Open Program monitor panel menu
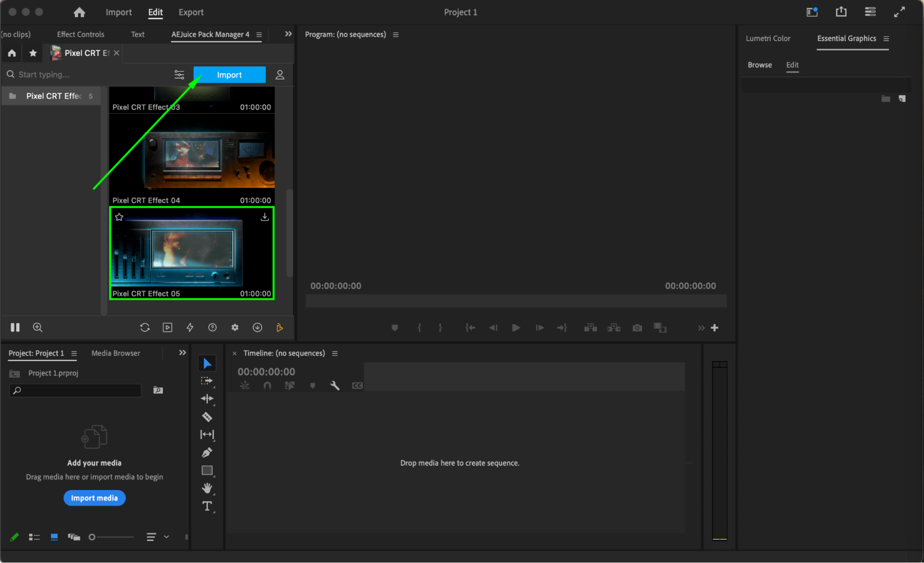 pos(396,35)
